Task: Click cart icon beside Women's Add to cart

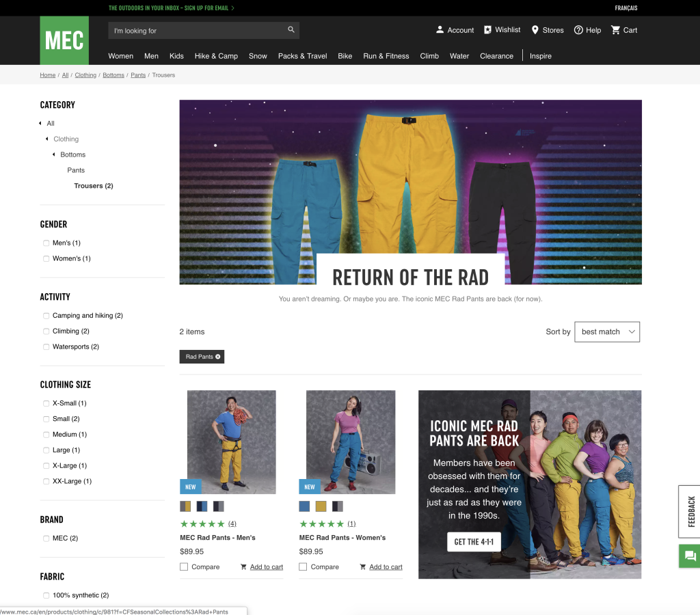Action: pyautogui.click(x=362, y=566)
